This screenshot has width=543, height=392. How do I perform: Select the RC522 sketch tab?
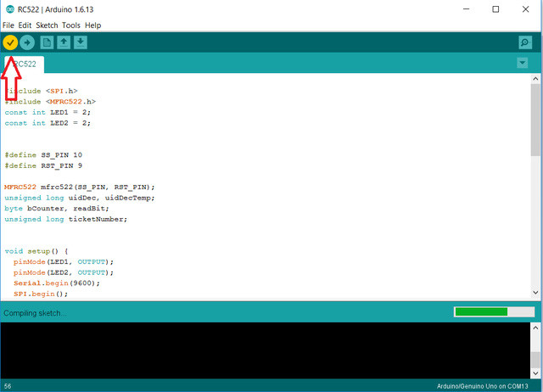coord(23,64)
